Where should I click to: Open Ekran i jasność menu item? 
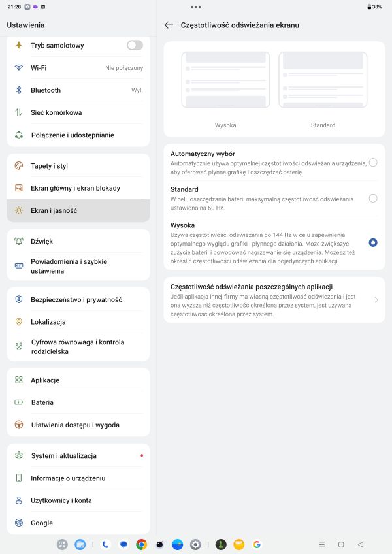(x=78, y=210)
